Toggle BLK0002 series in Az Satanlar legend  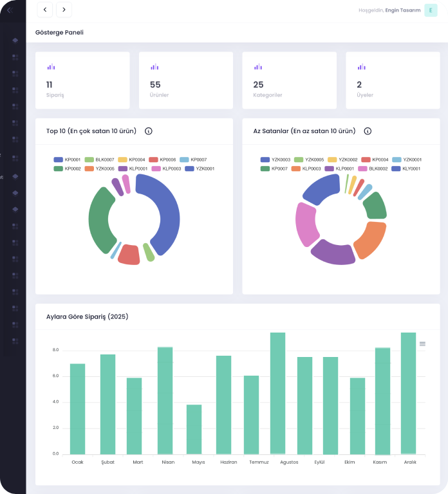(373, 169)
